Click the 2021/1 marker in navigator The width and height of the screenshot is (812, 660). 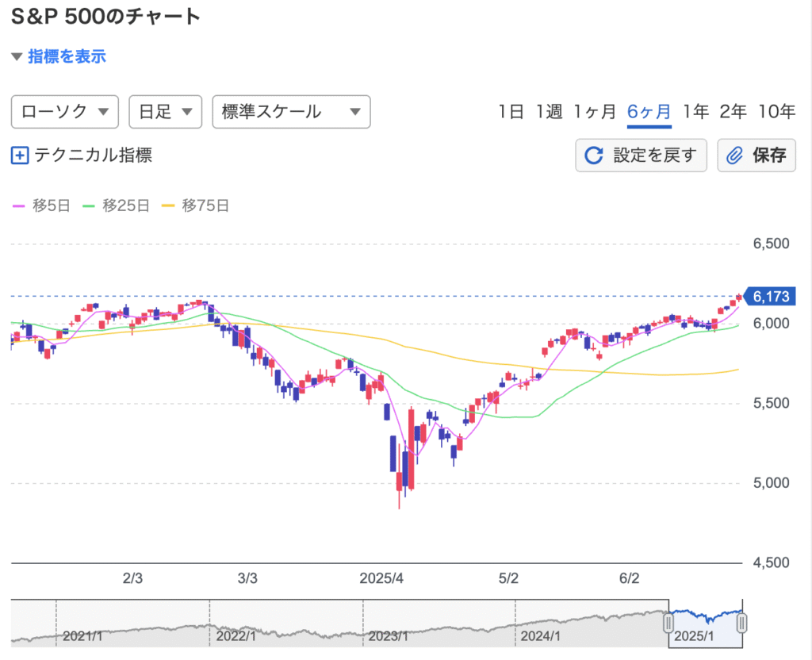tap(82, 635)
